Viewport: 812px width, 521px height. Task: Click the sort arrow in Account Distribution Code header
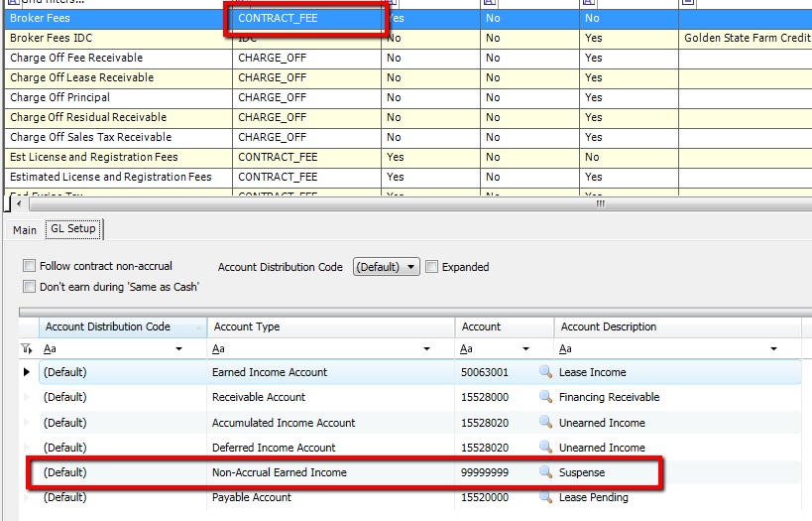pos(198,327)
